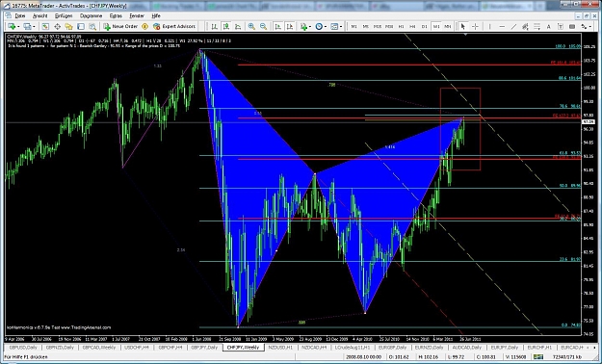Expand the Arrows dropdown arrow
This screenshot has height=364, width=602.
pos(590,27)
